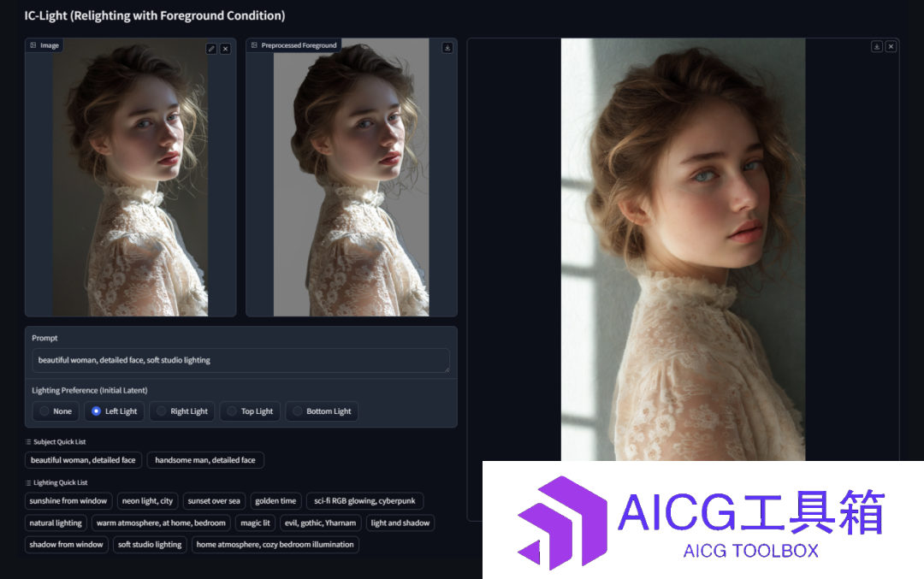Download the relit output image

point(877,46)
